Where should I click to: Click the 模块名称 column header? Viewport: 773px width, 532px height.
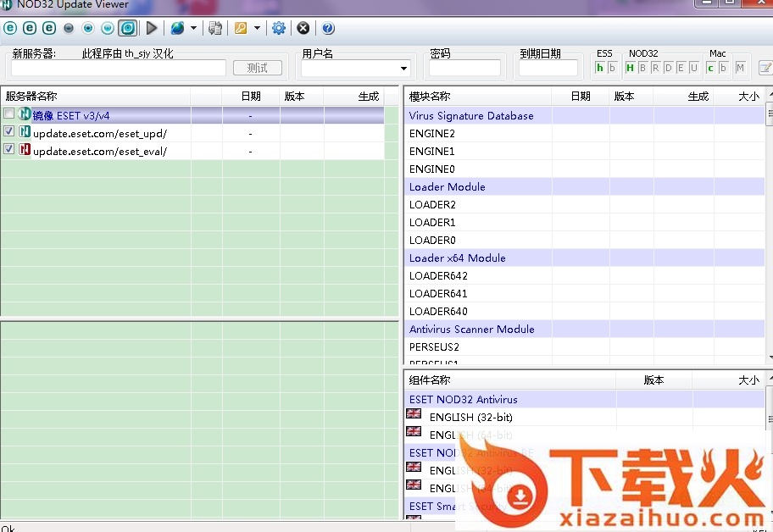(478, 96)
